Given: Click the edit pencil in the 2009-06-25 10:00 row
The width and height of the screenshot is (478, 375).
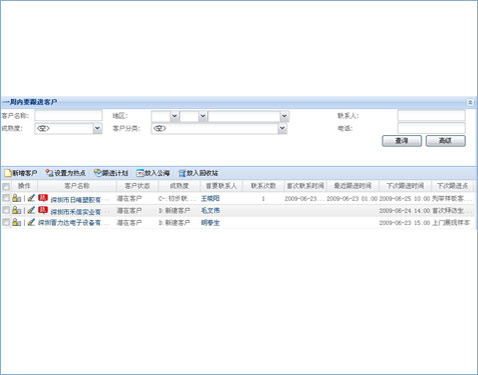Looking at the screenshot, I should 31,198.
